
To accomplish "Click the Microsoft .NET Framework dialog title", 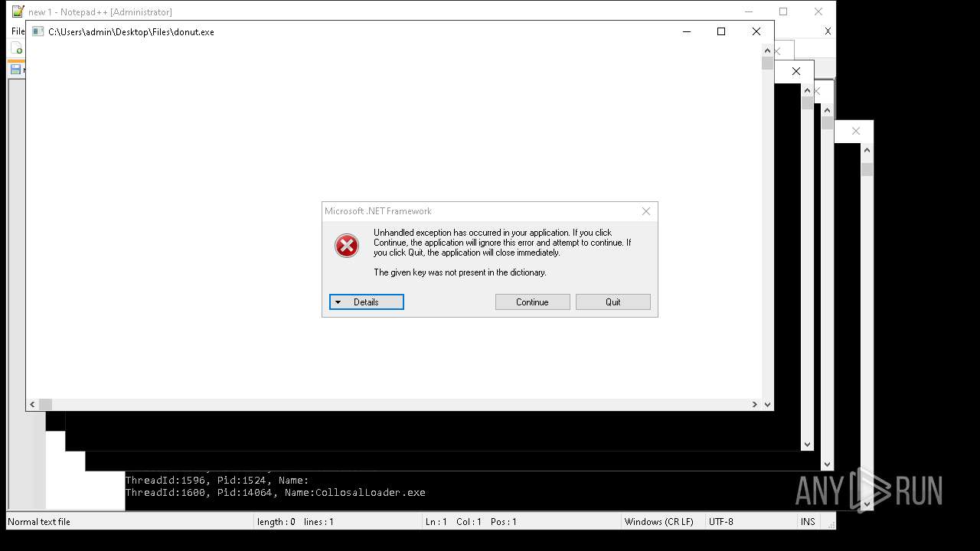I will point(378,211).
